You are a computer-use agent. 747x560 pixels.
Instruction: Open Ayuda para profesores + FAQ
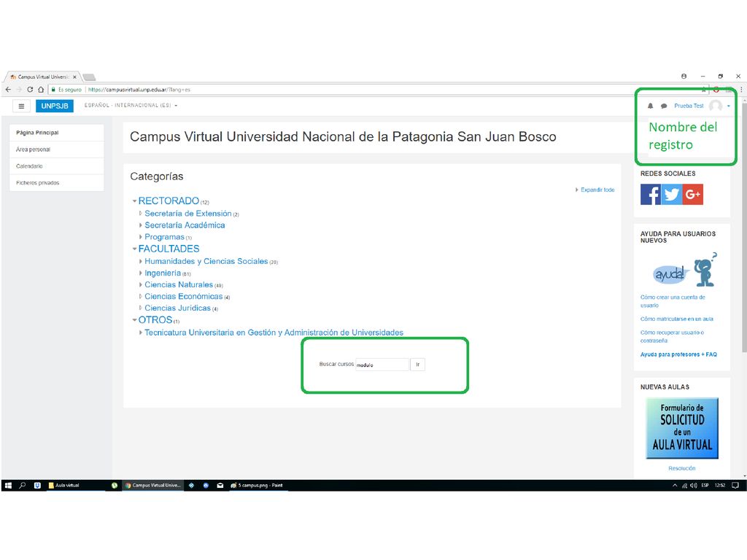click(678, 354)
